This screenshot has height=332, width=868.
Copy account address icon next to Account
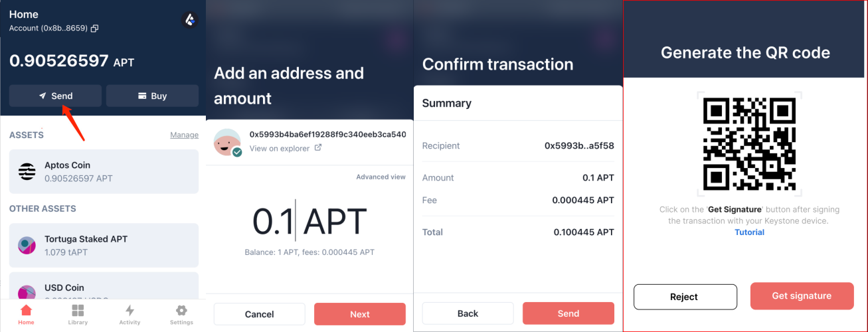click(x=94, y=29)
